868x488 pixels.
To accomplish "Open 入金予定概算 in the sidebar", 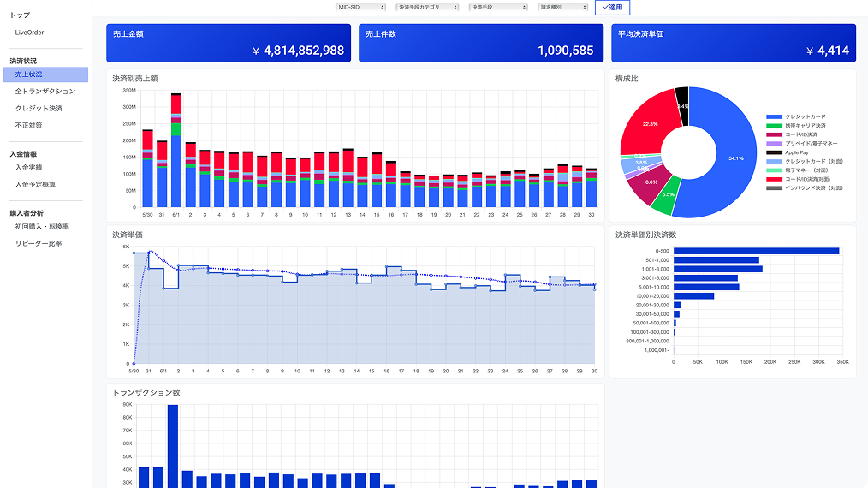I will (x=35, y=184).
